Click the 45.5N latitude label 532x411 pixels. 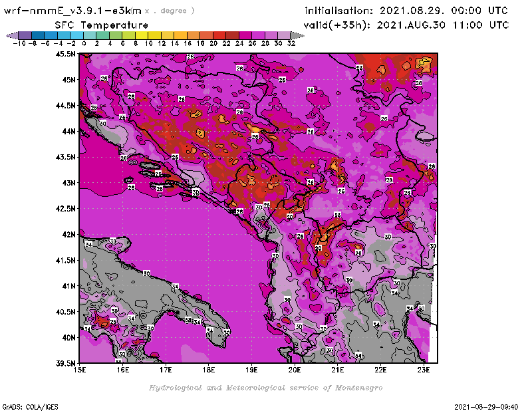[65, 54]
